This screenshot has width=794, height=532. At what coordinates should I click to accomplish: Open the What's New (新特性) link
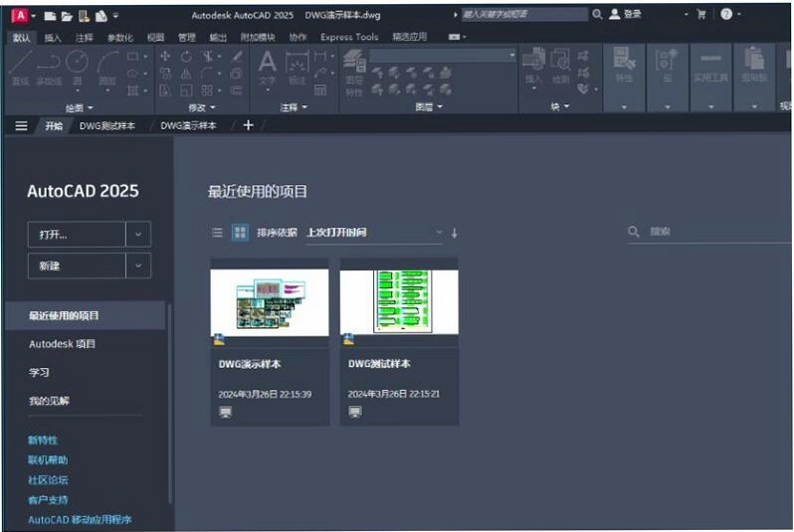click(x=43, y=441)
